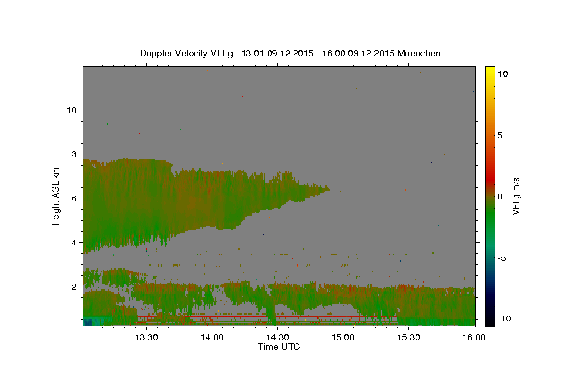
Task: Click the 15:30 time axis label
Action: tap(409, 337)
